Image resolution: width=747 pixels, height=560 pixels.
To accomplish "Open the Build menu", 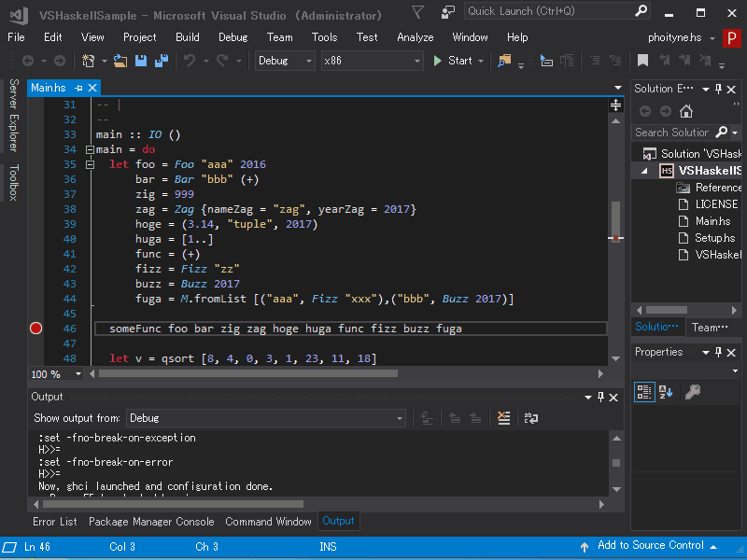I will 188,37.
